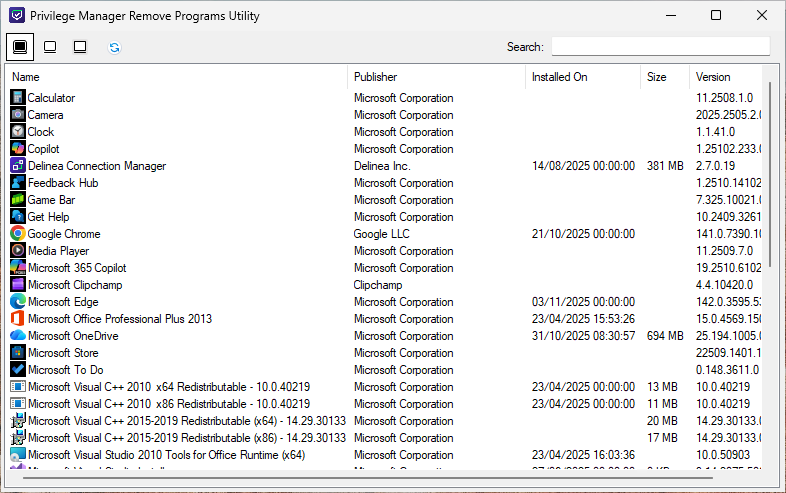
Task: Select Microsoft Office Professional Plus 2013 row
Action: tap(119, 319)
